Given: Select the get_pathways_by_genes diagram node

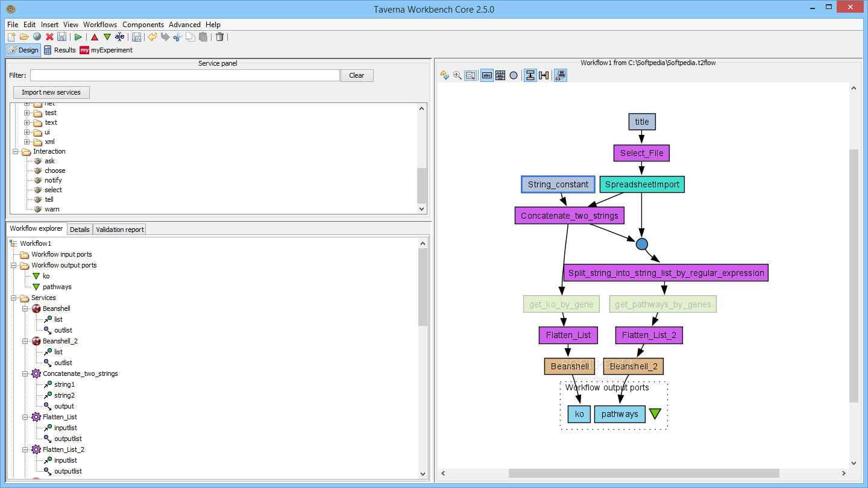Looking at the screenshot, I should pos(663,304).
